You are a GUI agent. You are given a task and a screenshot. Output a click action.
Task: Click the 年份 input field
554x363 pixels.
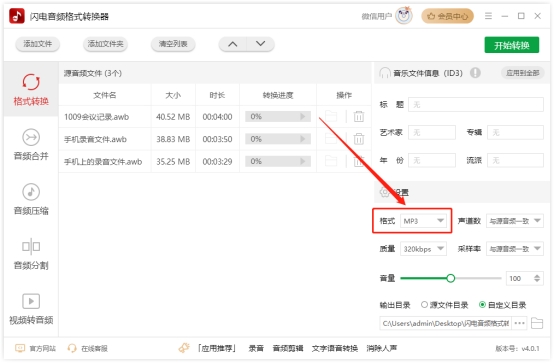pyautogui.click(x=432, y=160)
